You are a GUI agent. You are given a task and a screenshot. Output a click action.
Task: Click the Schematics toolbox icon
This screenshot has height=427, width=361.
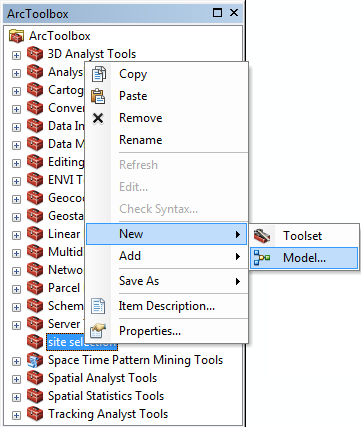[x=35, y=306]
